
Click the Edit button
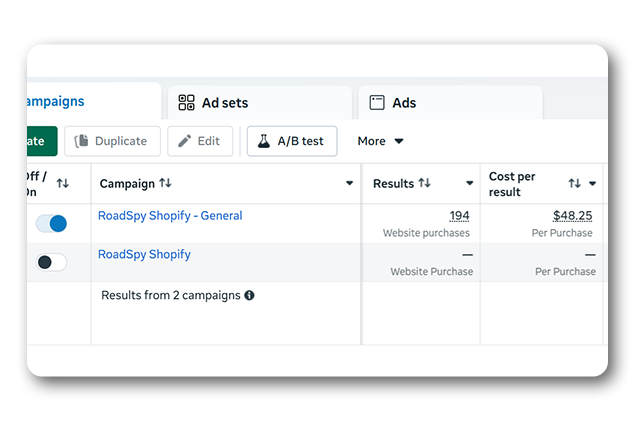pyautogui.click(x=200, y=141)
